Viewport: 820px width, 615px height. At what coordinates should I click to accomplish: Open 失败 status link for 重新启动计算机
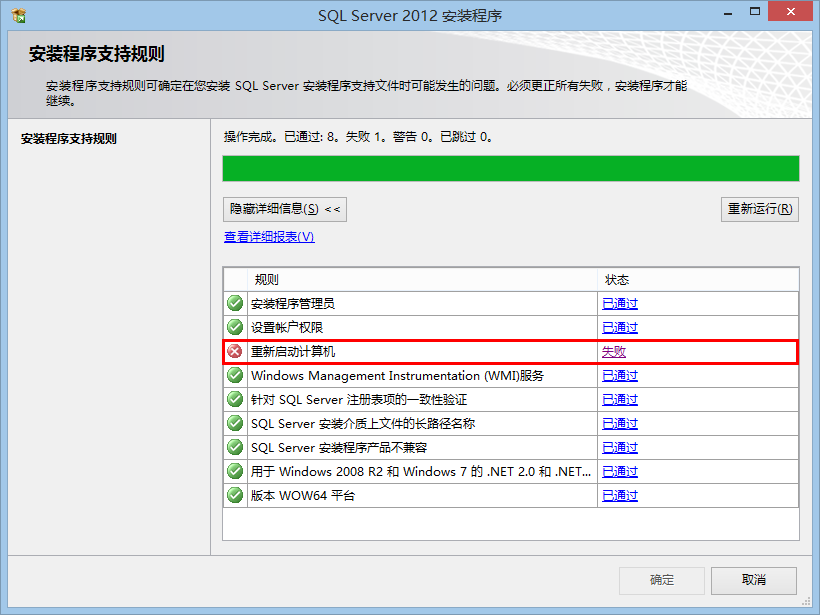pos(613,351)
